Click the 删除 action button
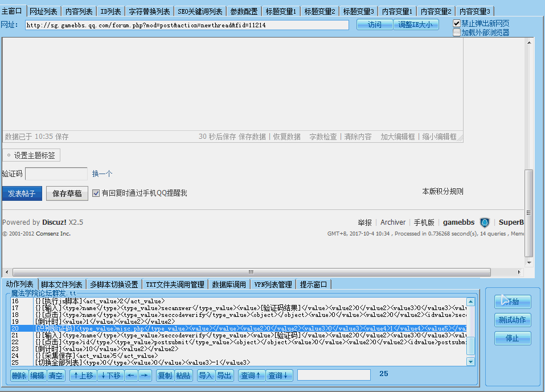This screenshot has height=392, width=545. point(19,376)
